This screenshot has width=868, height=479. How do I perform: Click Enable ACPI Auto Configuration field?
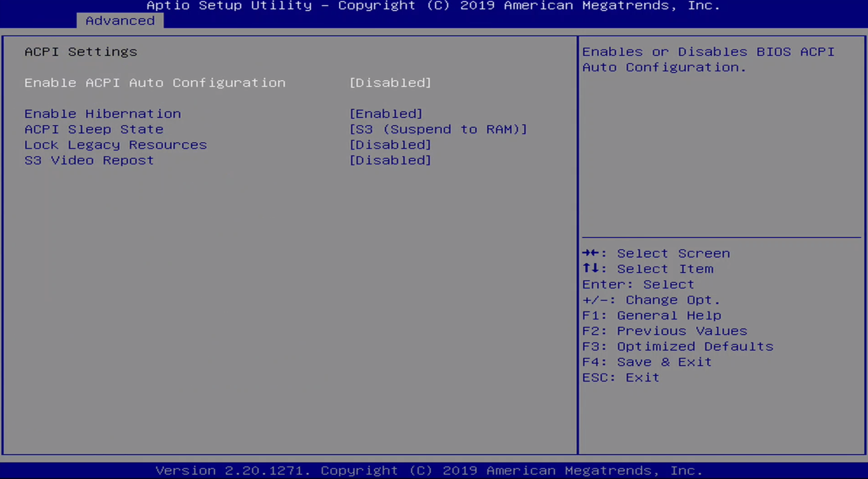(x=155, y=82)
